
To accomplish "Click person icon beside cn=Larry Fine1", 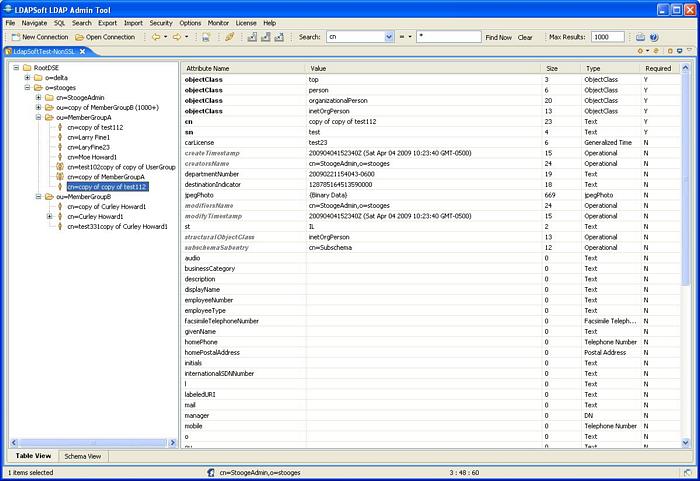I will point(60,137).
